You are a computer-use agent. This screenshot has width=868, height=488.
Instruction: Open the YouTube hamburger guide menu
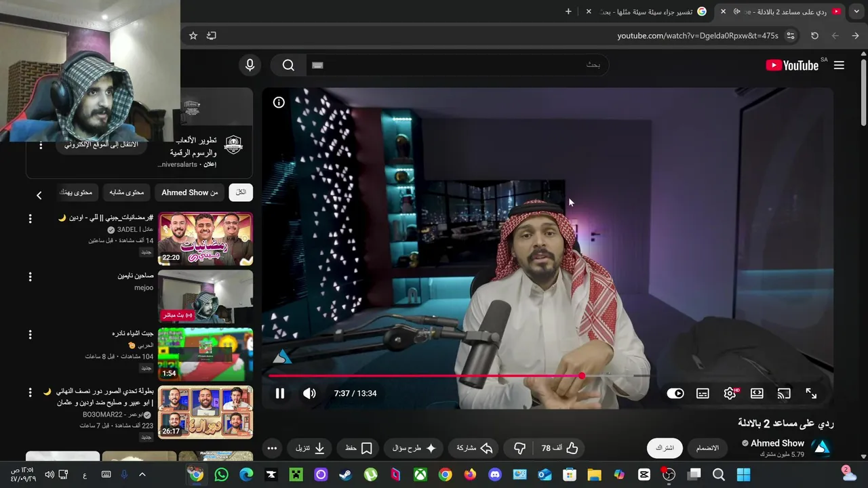pos(839,65)
